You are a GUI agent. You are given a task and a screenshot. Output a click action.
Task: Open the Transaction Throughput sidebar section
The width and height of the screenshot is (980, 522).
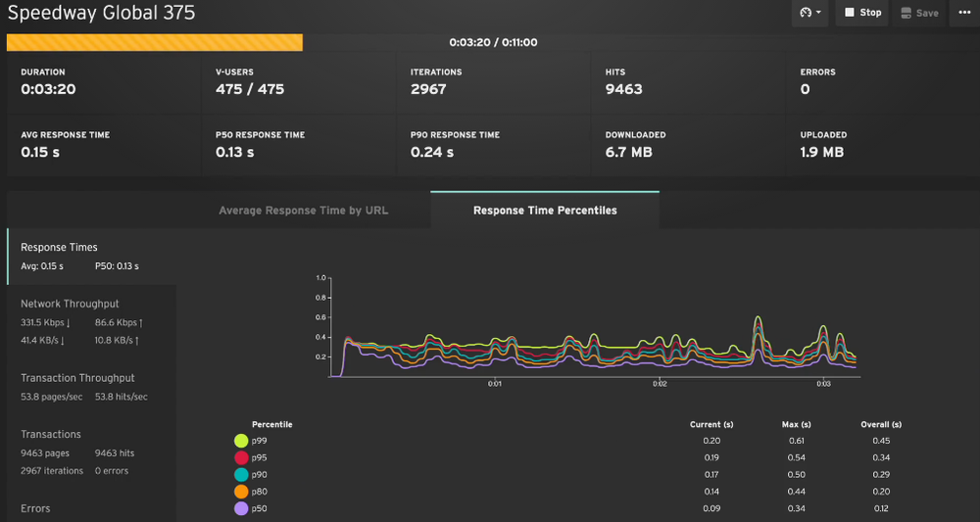[x=92, y=387]
